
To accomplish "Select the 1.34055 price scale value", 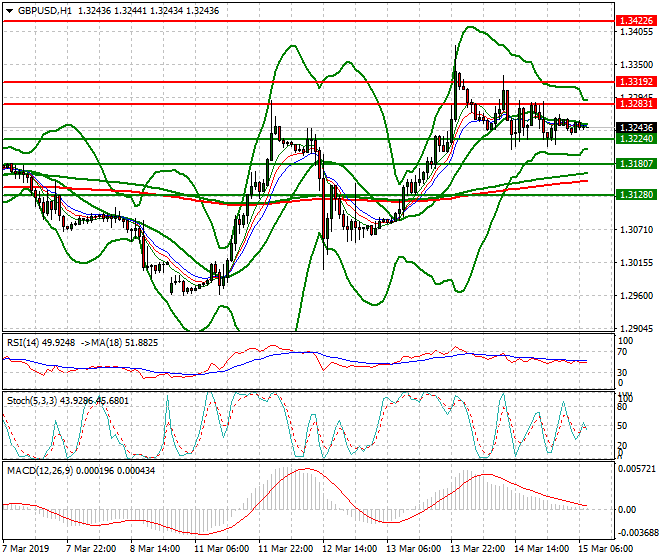I will pyautogui.click(x=637, y=32).
